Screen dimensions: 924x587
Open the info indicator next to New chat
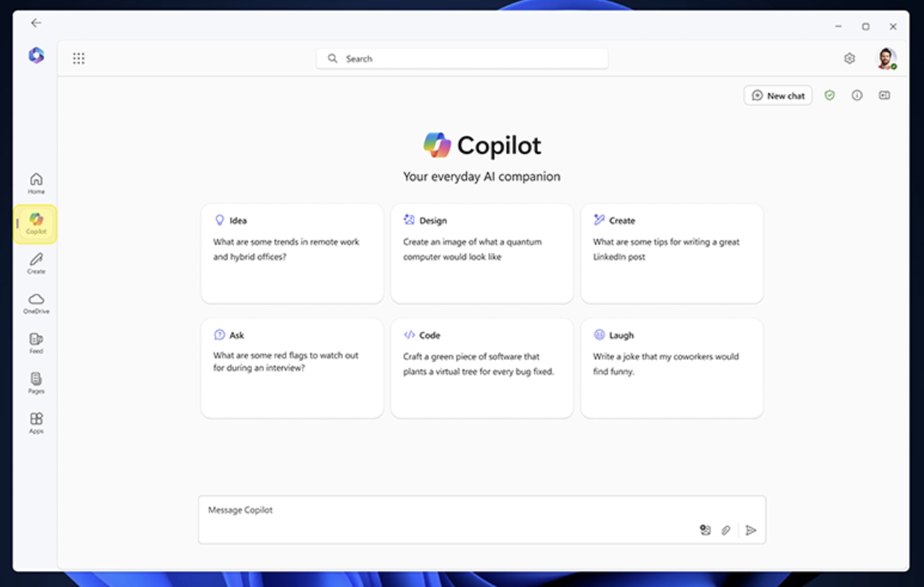[857, 95]
